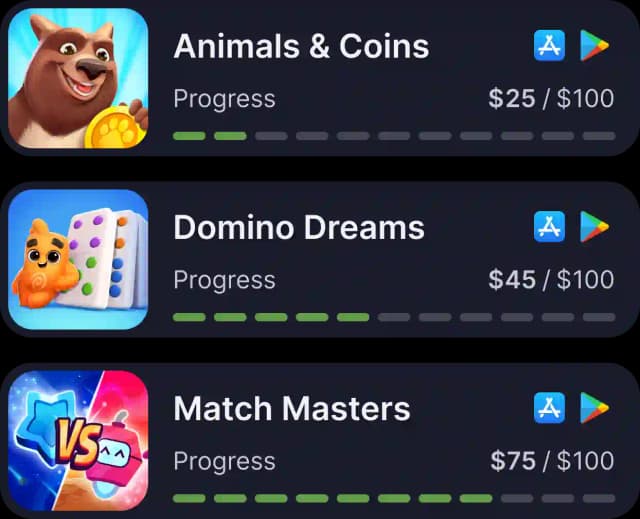This screenshot has height=519, width=640.
Task: Open App Store link for Animals & Coins
Action: pyautogui.click(x=549, y=45)
